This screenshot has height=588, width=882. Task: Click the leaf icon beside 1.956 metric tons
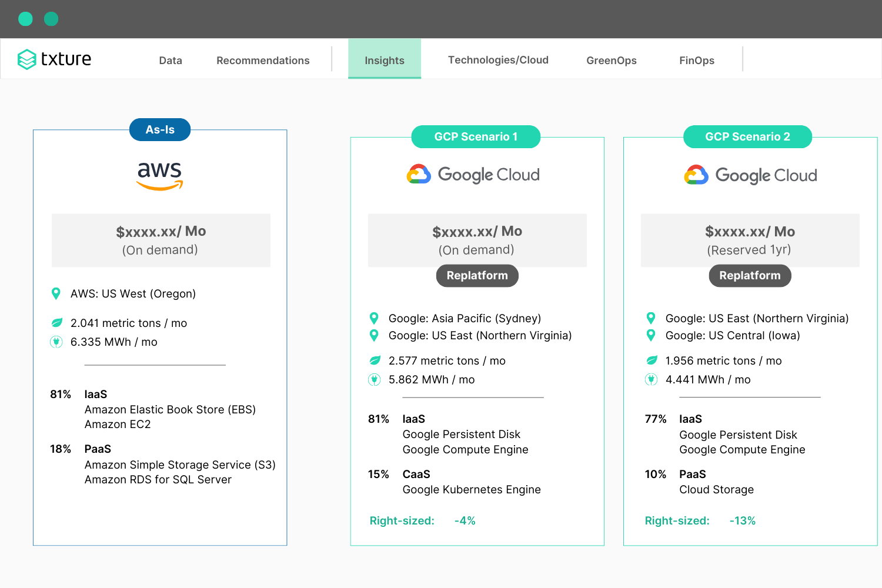[x=652, y=360]
